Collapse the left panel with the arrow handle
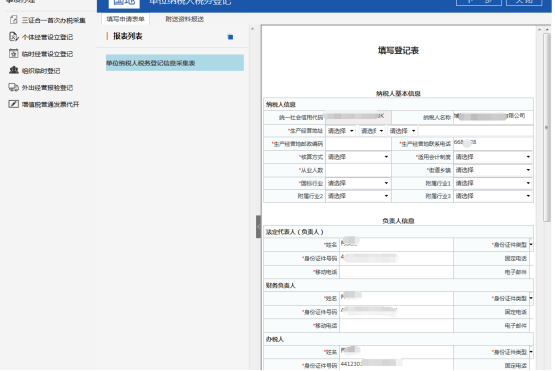 click(x=258, y=227)
